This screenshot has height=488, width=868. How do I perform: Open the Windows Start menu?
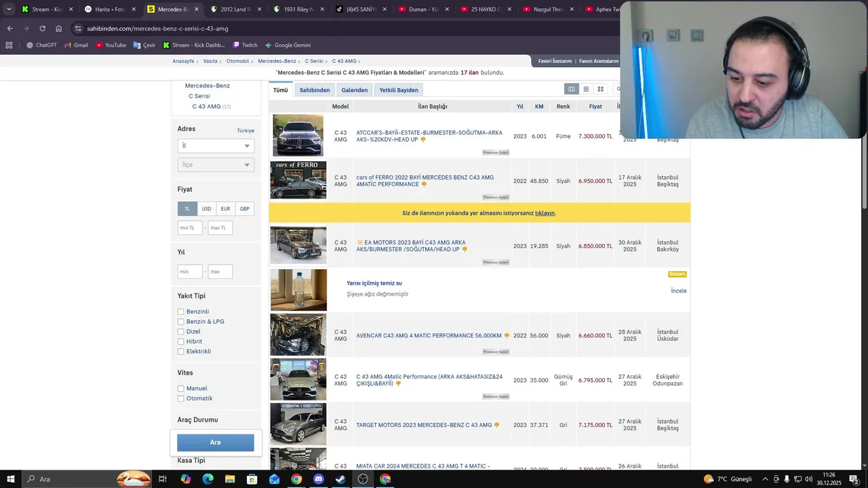point(10,479)
